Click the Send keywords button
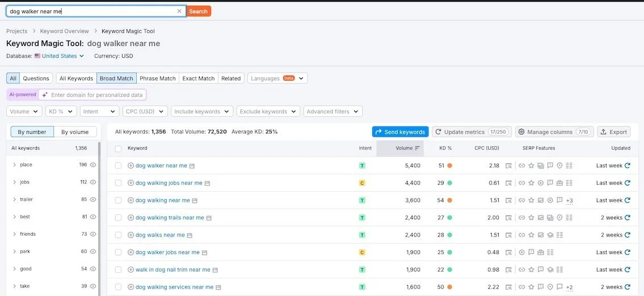Image resolution: width=644 pixels, height=296 pixels. 401,132
